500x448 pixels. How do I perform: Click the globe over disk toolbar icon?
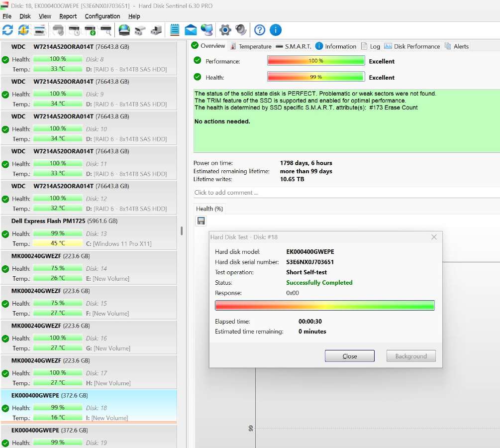click(124, 30)
